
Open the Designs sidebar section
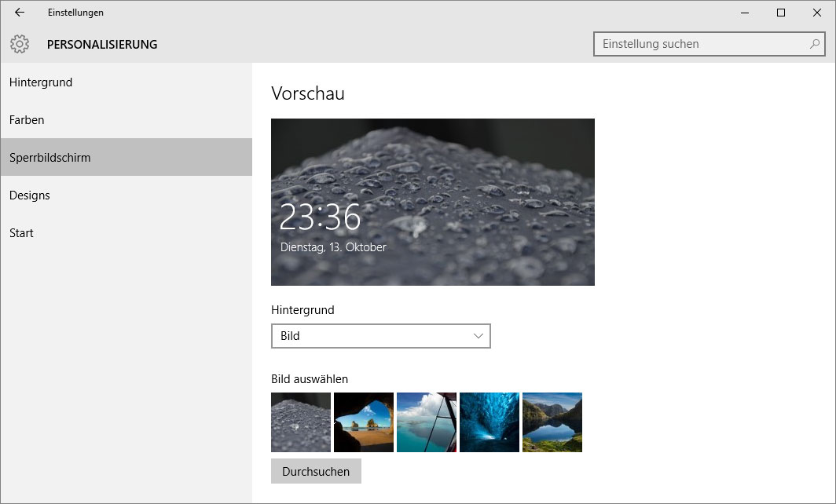(x=126, y=195)
